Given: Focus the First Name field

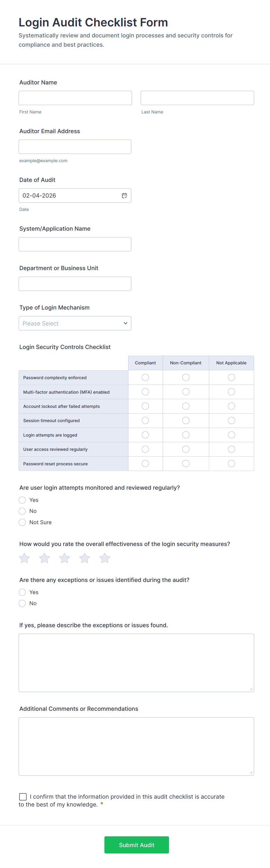Looking at the screenshot, I should [75, 98].
